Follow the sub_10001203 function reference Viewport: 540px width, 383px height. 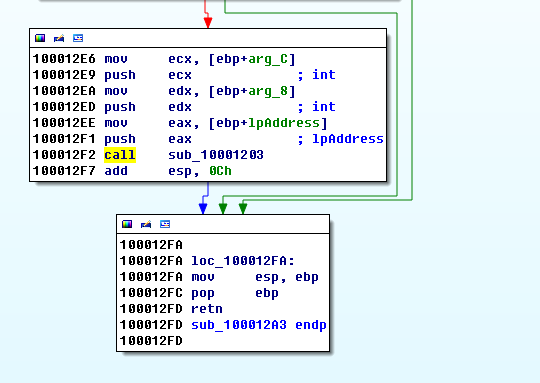[216, 155]
